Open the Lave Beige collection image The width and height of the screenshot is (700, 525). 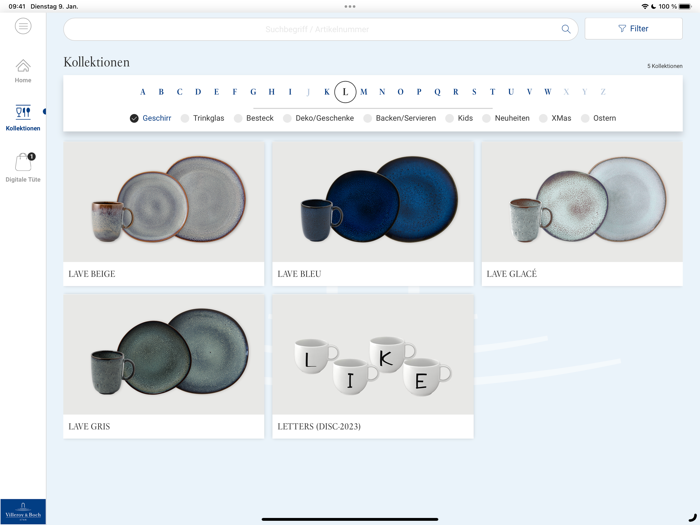pos(164,201)
